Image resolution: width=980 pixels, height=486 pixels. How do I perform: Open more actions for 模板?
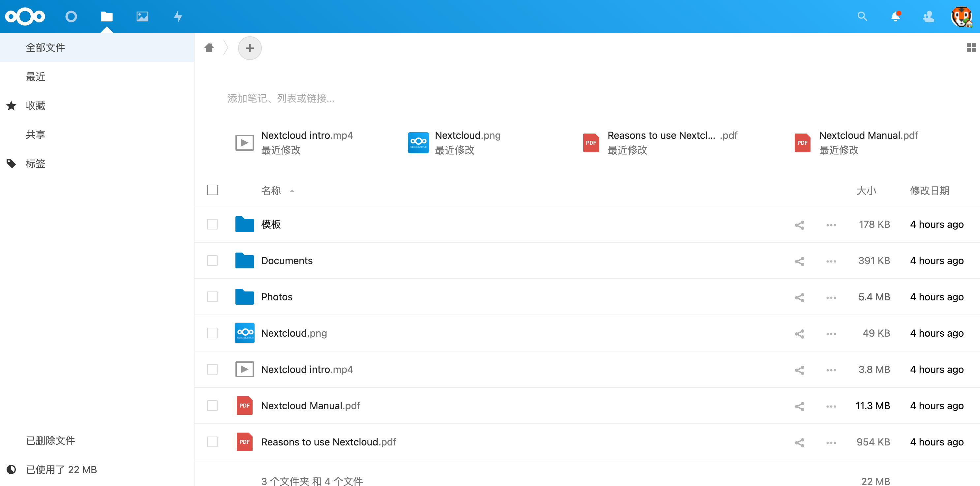[831, 225]
